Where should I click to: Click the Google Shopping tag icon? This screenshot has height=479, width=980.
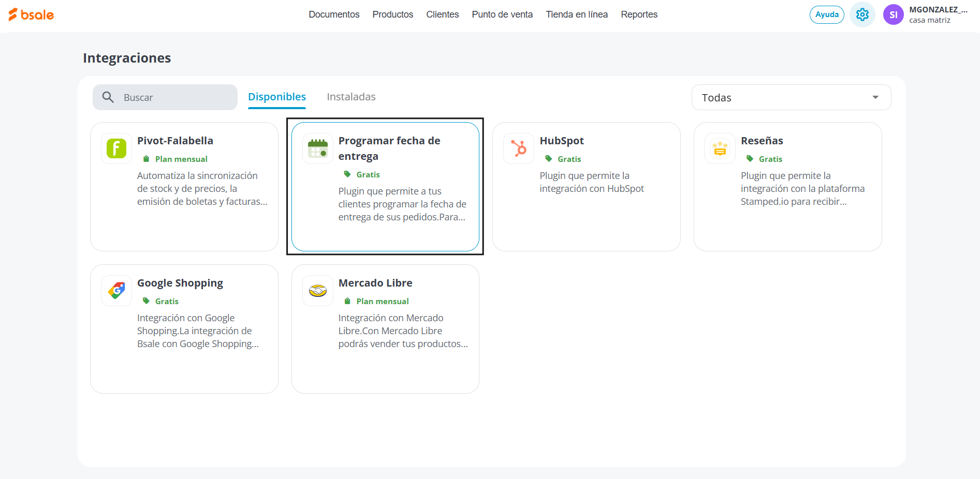click(116, 291)
